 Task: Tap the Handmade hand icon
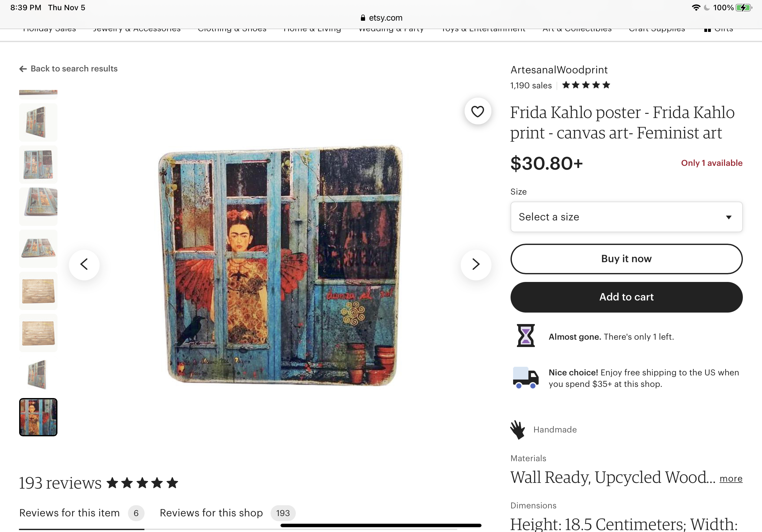[518, 430]
